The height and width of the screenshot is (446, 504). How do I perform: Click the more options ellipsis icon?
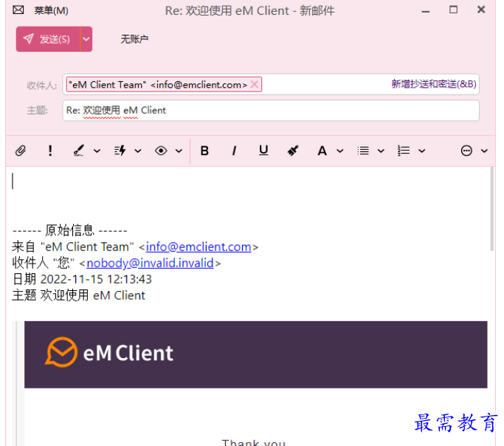(x=466, y=151)
